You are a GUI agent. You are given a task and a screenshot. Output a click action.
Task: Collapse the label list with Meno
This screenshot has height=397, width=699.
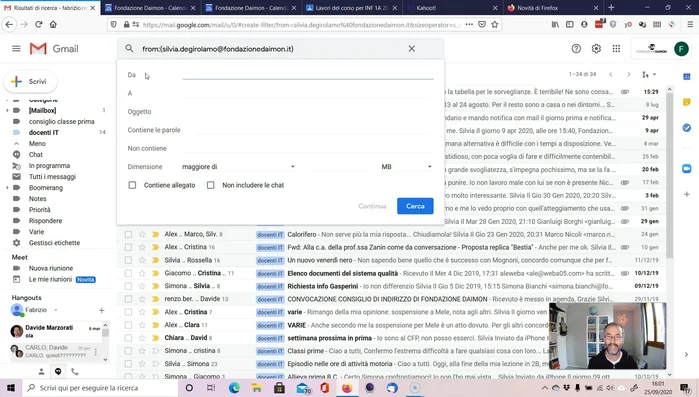click(x=37, y=143)
